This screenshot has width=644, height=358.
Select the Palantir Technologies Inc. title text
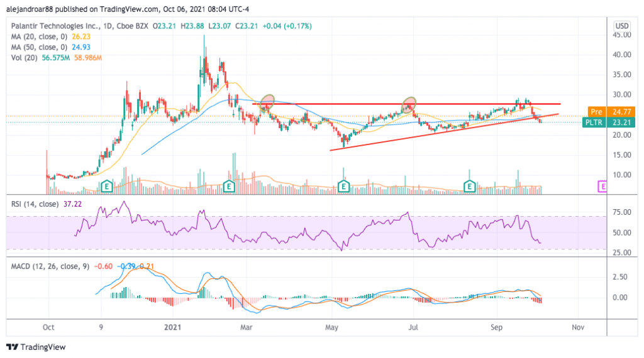55,26
